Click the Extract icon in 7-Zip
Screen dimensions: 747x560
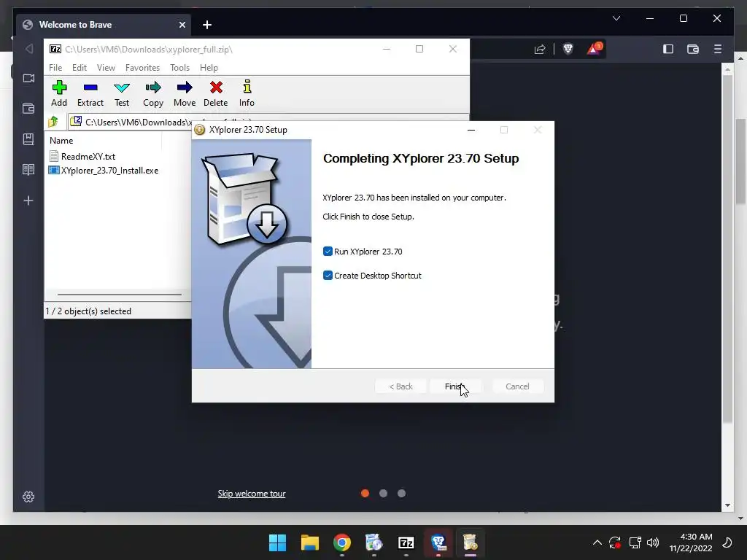[90, 93]
